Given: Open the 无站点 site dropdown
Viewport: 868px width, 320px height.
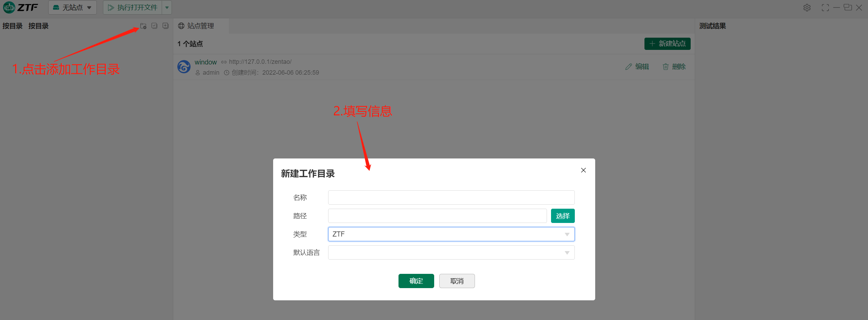Looking at the screenshot, I should (x=72, y=7).
